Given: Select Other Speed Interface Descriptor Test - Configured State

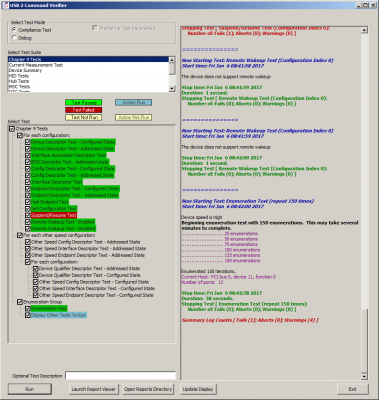Looking at the screenshot, I should (97, 289).
